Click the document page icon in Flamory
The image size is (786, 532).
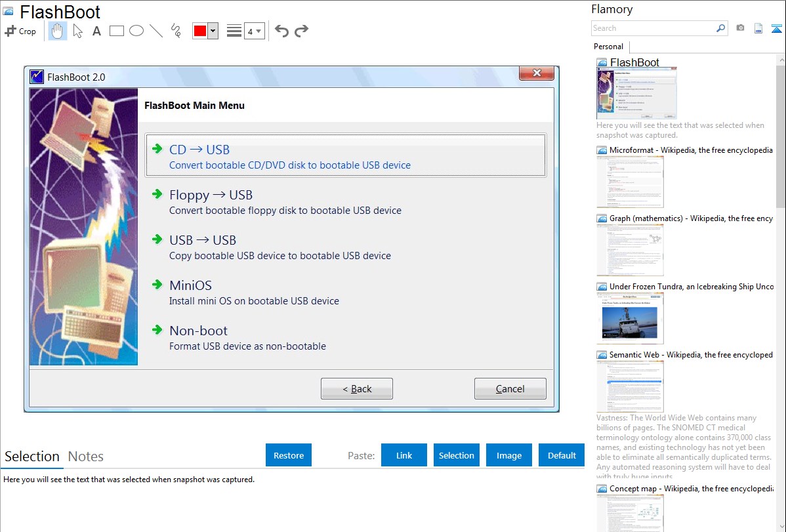coord(758,29)
